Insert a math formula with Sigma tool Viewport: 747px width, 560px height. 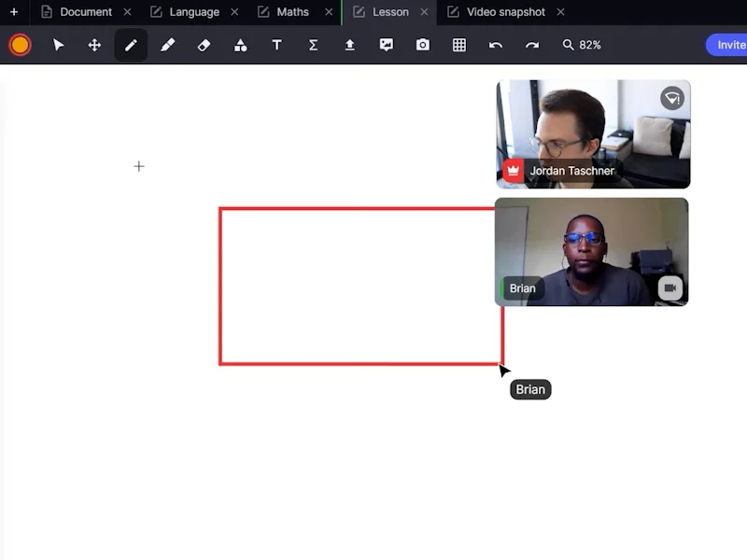point(313,45)
